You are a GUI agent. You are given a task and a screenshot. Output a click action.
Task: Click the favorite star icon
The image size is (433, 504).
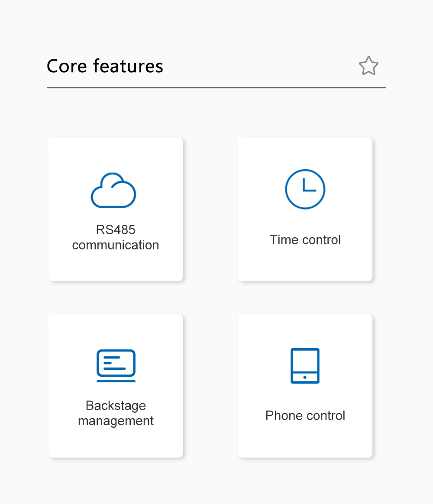[368, 66]
